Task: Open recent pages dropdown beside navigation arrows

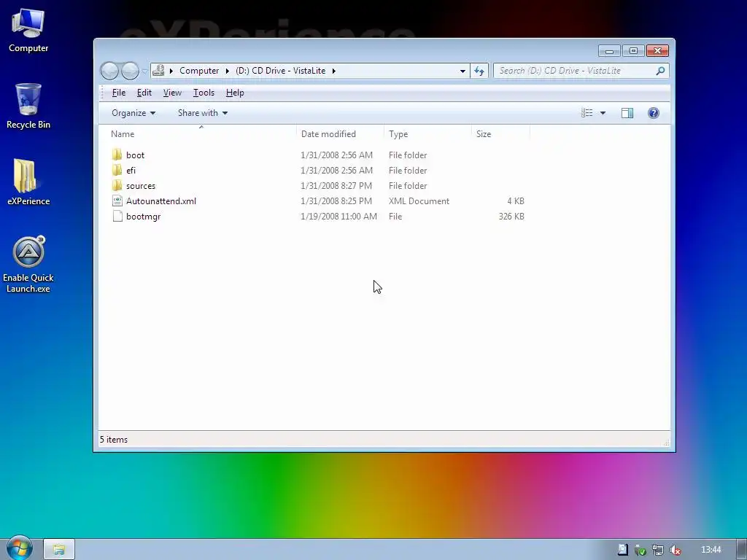Action: [x=144, y=71]
